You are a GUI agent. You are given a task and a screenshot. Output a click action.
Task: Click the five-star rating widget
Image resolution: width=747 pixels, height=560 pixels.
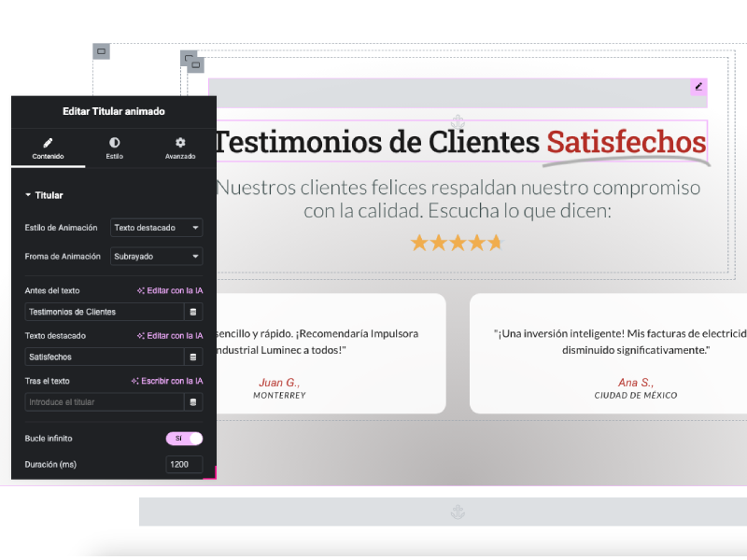coord(458,243)
